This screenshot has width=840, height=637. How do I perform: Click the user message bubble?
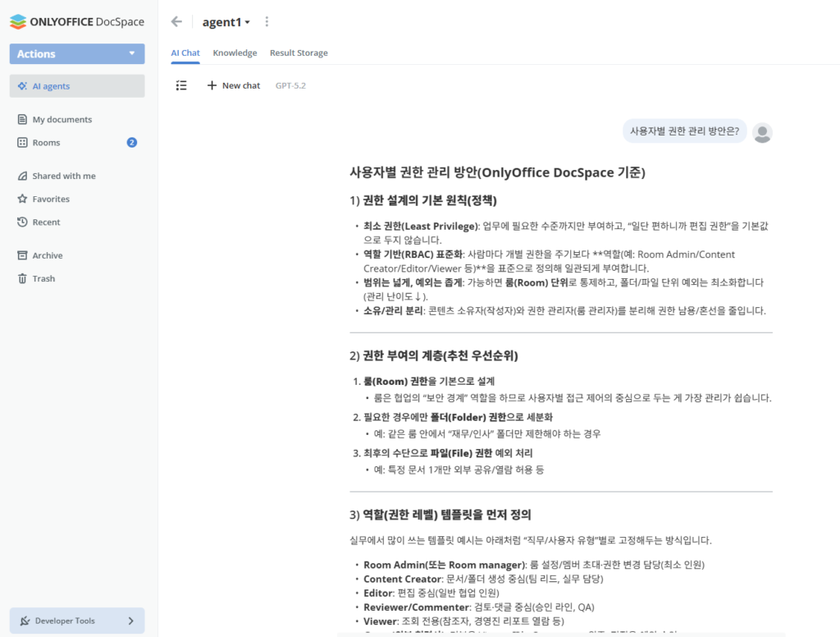pyautogui.click(x=684, y=131)
